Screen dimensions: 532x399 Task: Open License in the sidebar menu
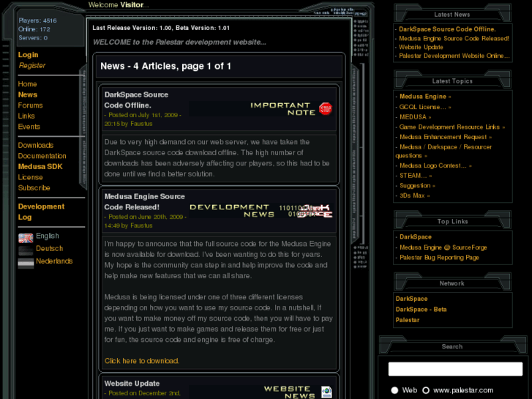(31, 177)
